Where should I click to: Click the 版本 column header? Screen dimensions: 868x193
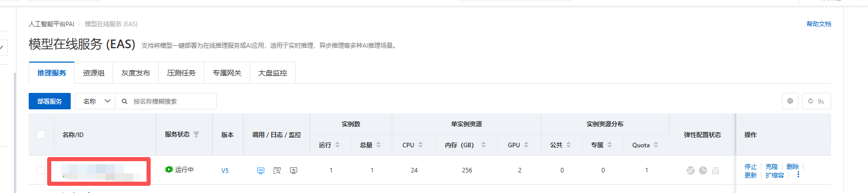coord(228,134)
